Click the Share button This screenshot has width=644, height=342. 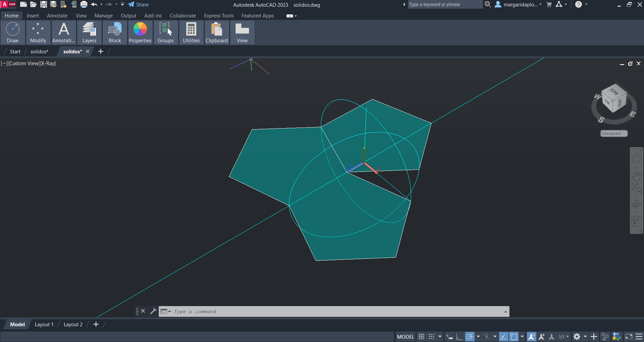point(138,5)
